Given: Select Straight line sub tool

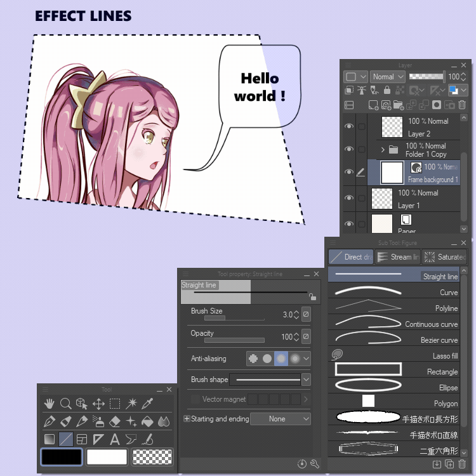Looking at the screenshot, I should coord(393,275).
